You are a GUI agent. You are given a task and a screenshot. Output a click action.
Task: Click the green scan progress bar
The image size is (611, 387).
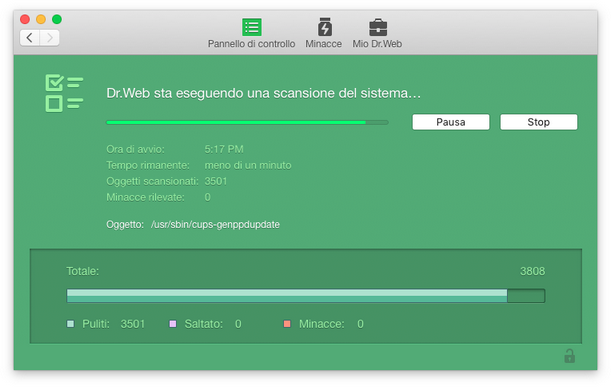247,122
